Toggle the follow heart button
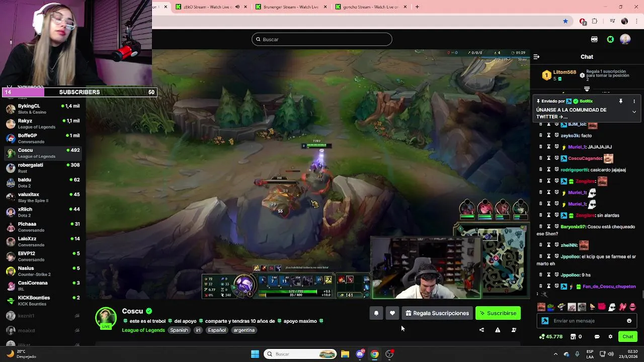Screen dimensions: 644x362 [x=392, y=313]
